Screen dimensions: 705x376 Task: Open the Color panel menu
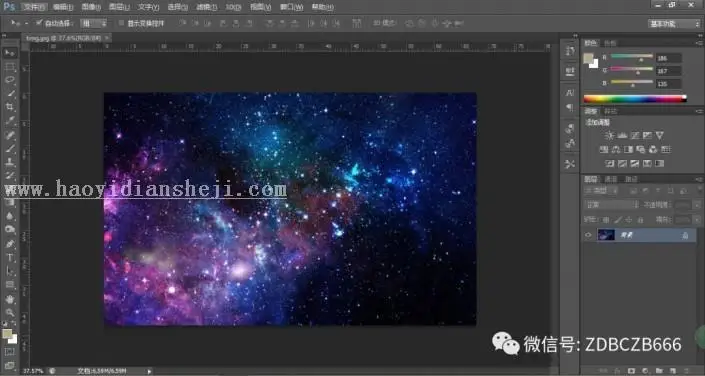(699, 43)
